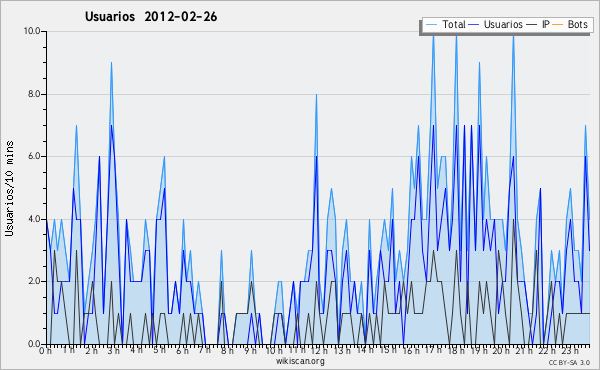Viewport: 600px width, 370px height.
Task: Click the orange Bots legend line swatch
Action: tap(558, 25)
